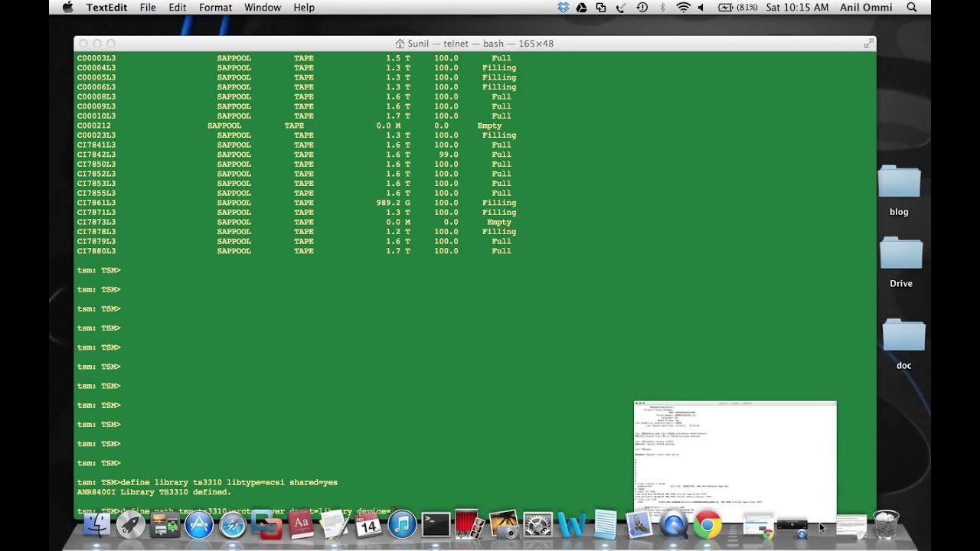
Task: Launch Photo Booth from the Dock
Action: [x=469, y=525]
